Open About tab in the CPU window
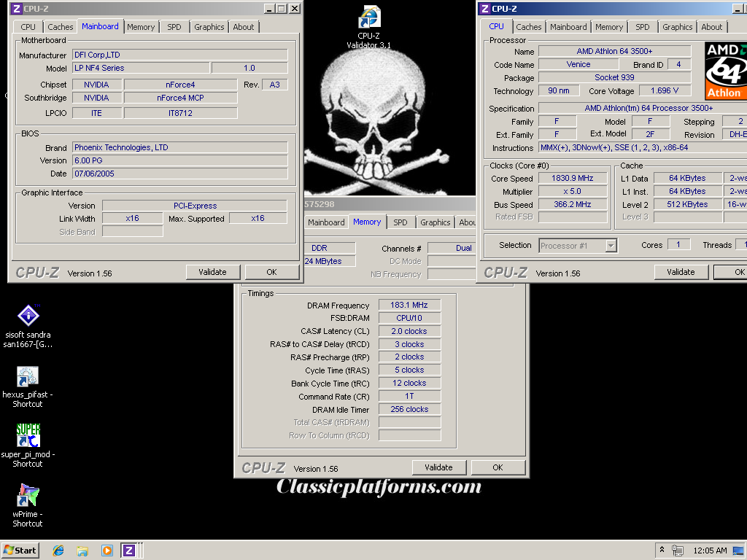This screenshot has height=560, width=747. (712, 27)
